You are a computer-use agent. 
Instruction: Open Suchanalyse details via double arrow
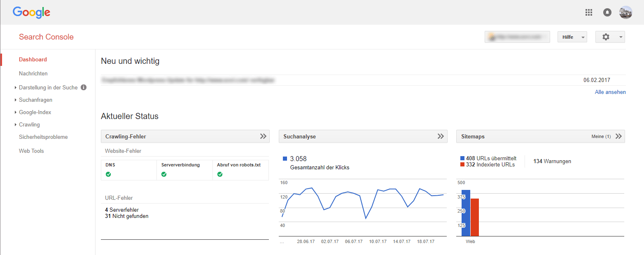pyautogui.click(x=441, y=136)
